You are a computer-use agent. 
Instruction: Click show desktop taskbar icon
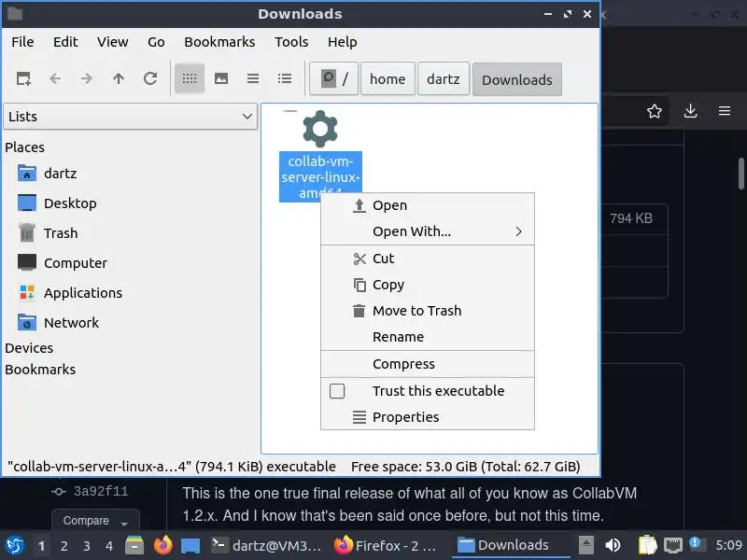[x=190, y=546]
